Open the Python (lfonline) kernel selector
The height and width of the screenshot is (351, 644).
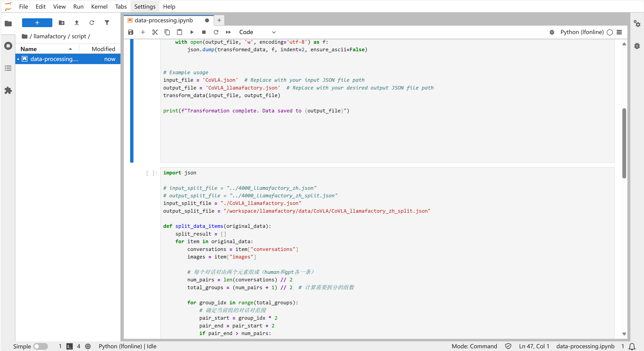coord(582,32)
